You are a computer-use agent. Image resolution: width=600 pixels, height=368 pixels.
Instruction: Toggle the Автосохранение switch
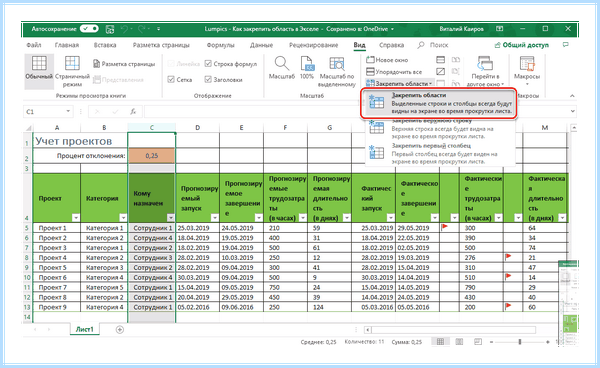click(90, 29)
